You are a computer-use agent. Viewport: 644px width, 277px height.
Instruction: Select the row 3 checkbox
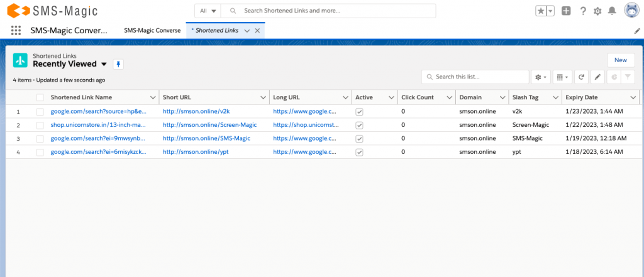tap(40, 139)
